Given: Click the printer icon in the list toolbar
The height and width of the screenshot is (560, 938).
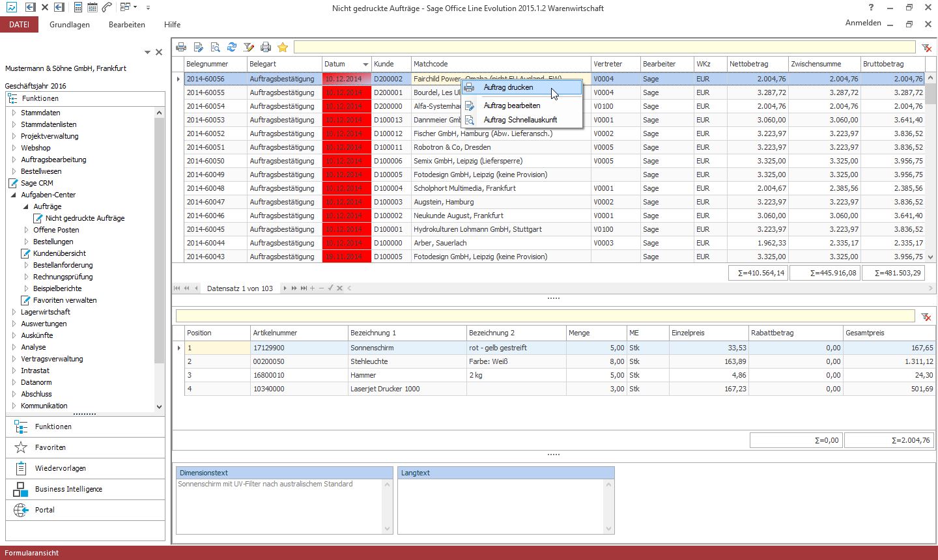Looking at the screenshot, I should tap(181, 47).
